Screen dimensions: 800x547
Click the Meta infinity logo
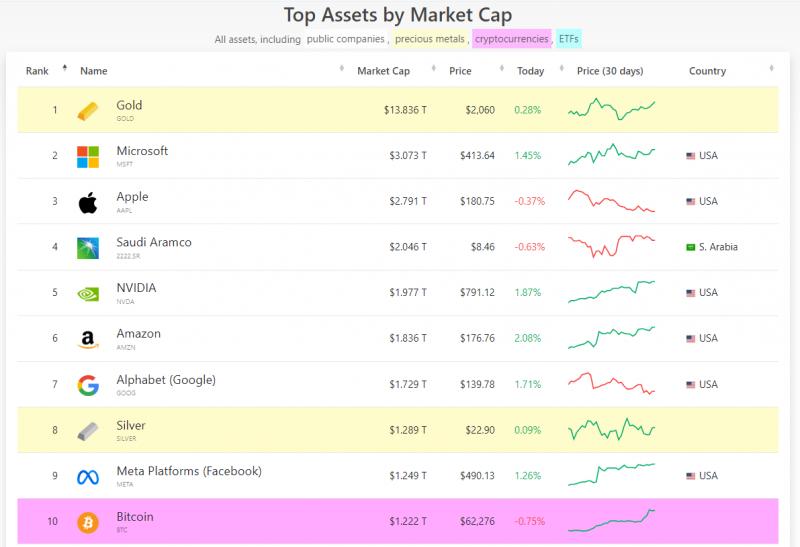point(88,477)
